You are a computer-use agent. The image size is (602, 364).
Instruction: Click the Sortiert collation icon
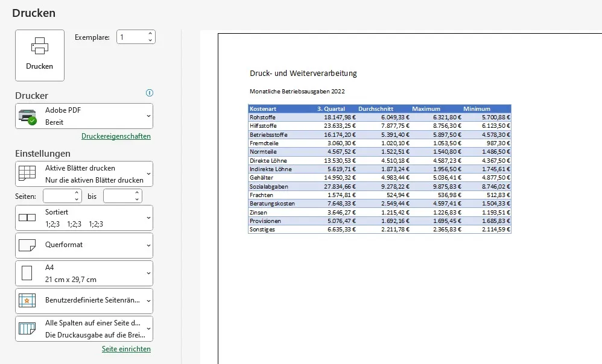[x=28, y=218]
